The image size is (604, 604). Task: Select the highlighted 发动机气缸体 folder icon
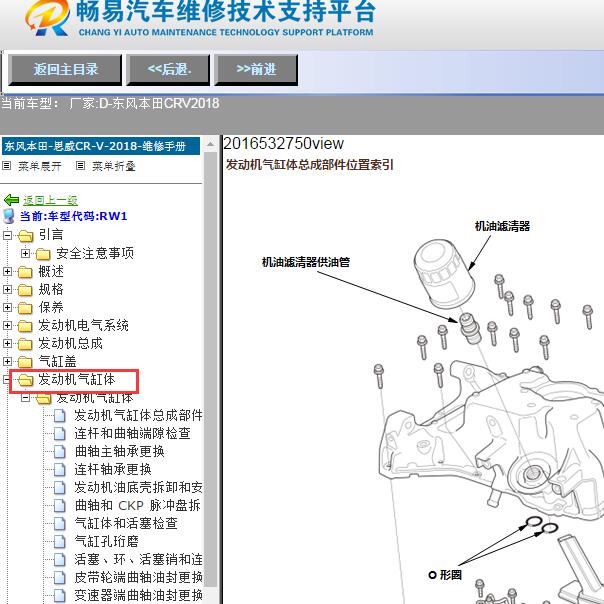pos(25,380)
